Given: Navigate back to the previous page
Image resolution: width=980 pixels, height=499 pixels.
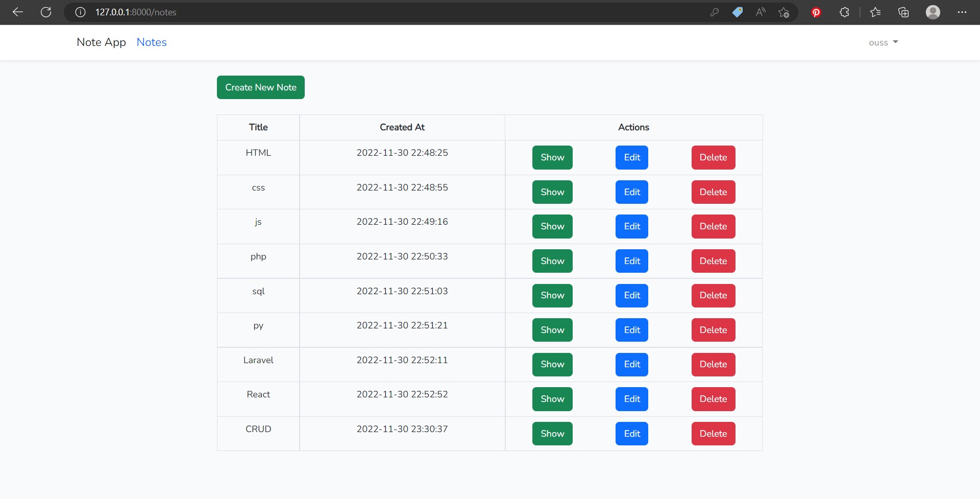Looking at the screenshot, I should coord(18,12).
